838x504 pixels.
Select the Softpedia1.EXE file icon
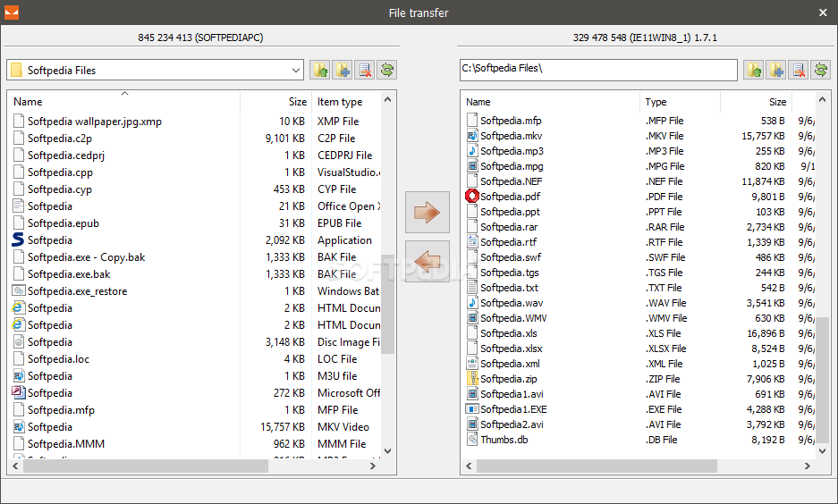click(472, 409)
